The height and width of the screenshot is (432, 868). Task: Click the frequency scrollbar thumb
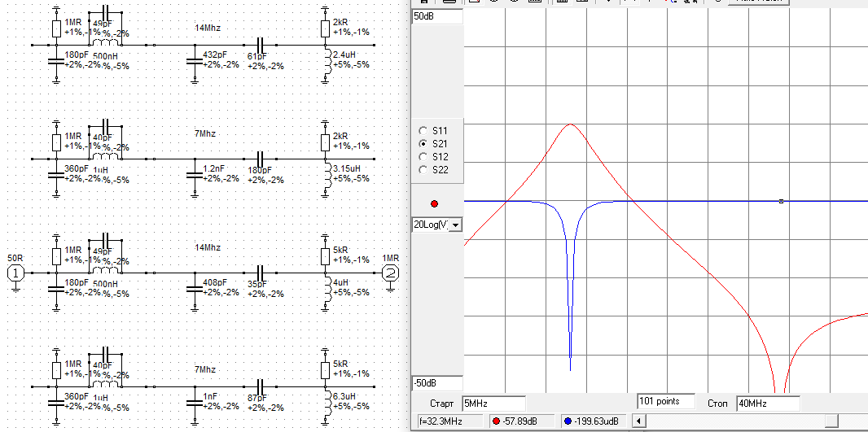coord(830,421)
